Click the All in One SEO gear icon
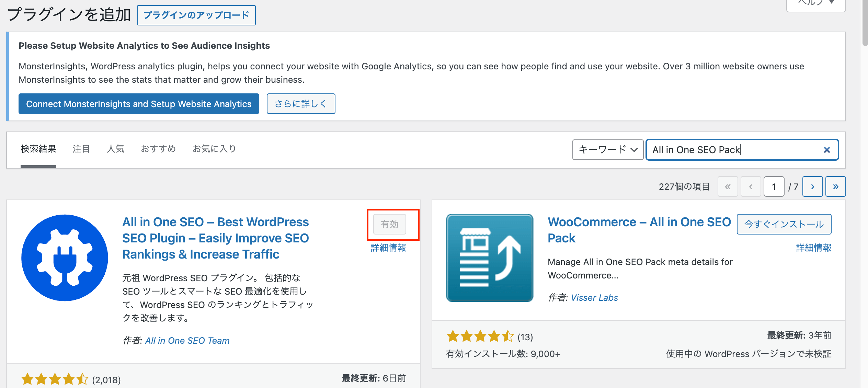 click(x=65, y=258)
